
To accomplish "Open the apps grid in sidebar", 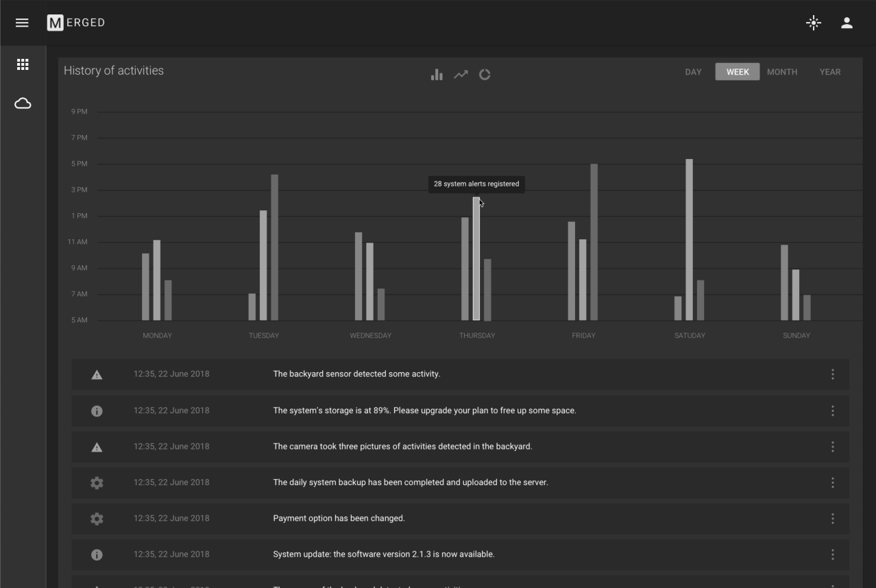I will [x=23, y=64].
